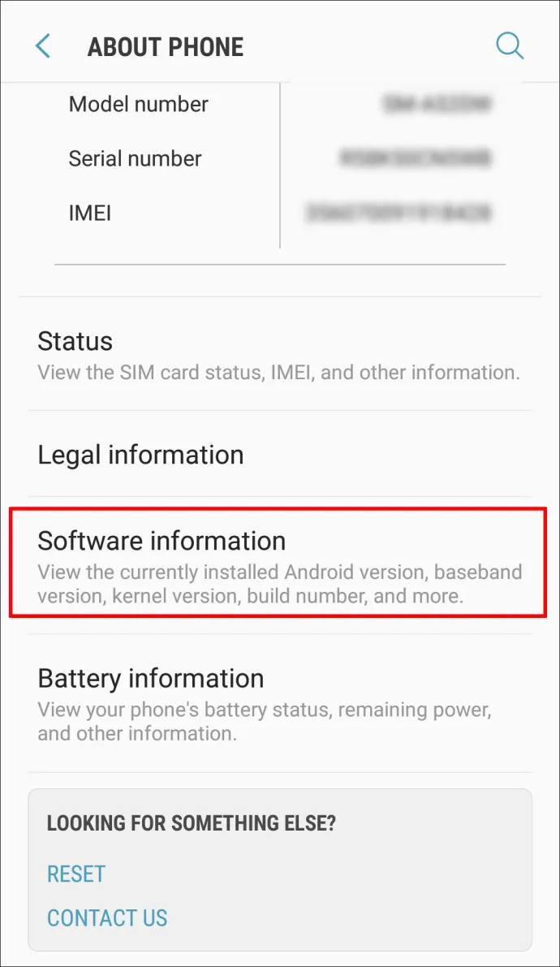Viewport: 560px width, 967px height.
Task: Open Legal information
Action: pos(280,454)
